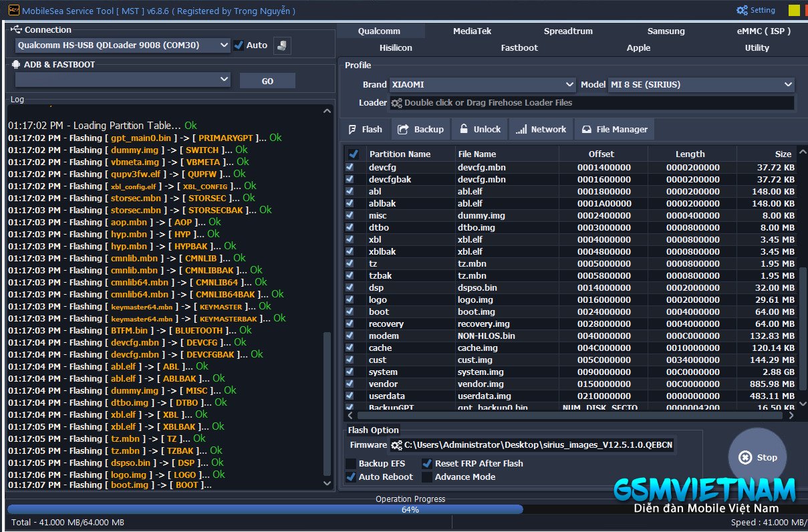
Task: Click the Backup tab export icon
Action: (x=403, y=129)
